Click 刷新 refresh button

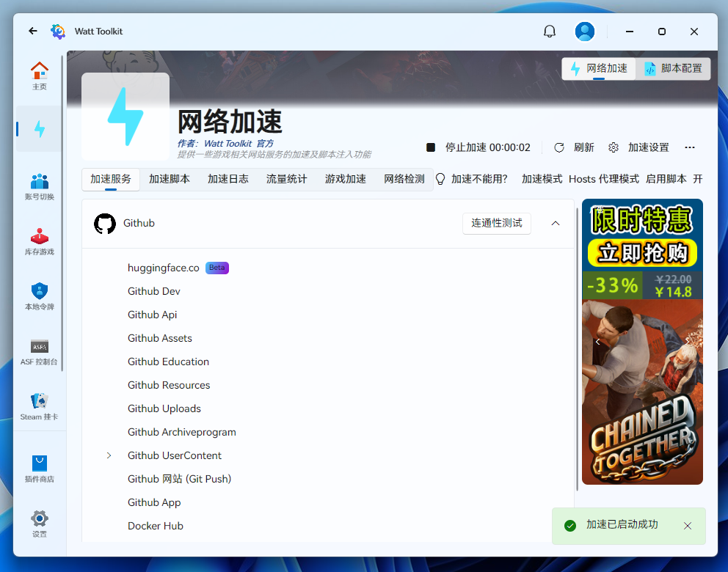pos(575,147)
